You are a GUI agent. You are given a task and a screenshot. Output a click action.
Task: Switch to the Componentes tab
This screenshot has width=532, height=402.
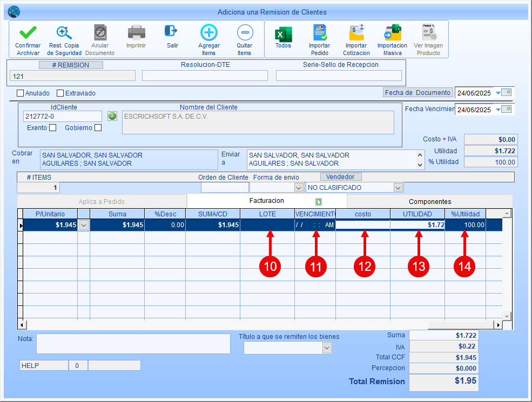point(429,201)
